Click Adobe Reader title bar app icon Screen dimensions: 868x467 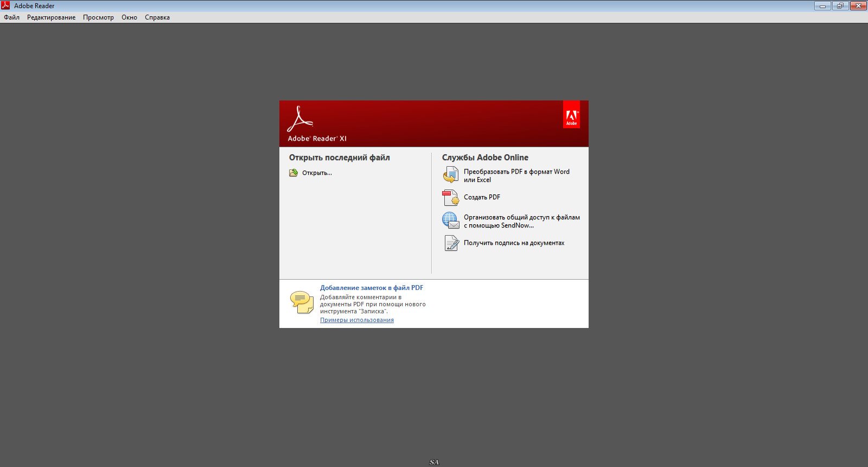pos(5,5)
